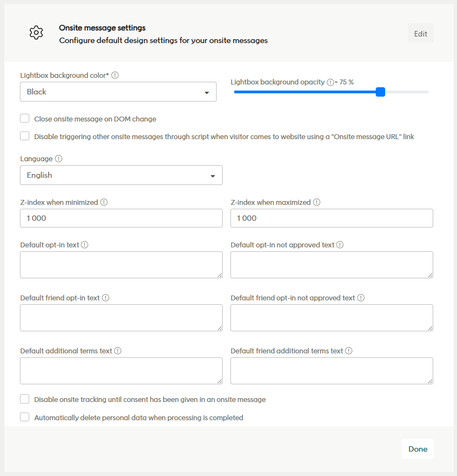Click the Z-index when minimized info icon
The height and width of the screenshot is (476, 457).
pyautogui.click(x=104, y=202)
